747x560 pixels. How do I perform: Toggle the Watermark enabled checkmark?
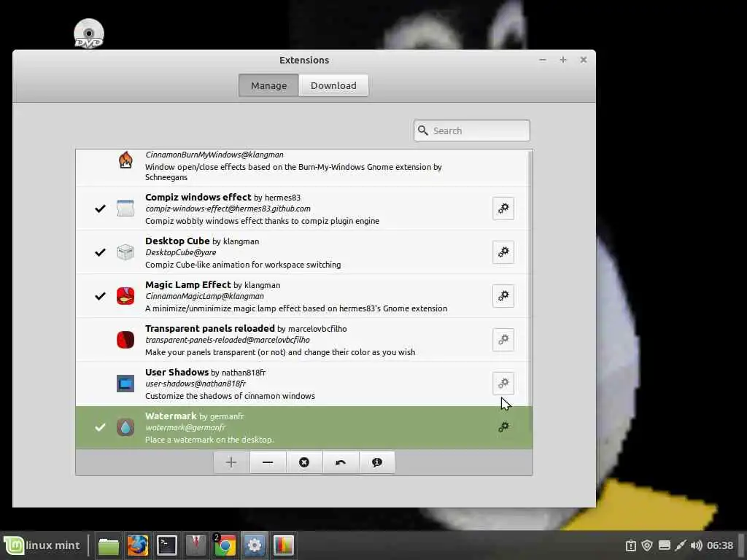pyautogui.click(x=100, y=427)
